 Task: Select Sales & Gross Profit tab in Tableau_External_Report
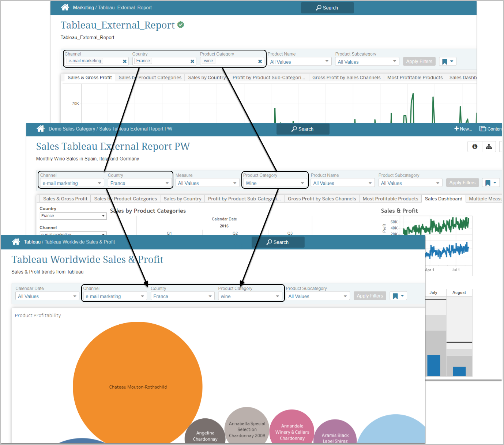[90, 78]
